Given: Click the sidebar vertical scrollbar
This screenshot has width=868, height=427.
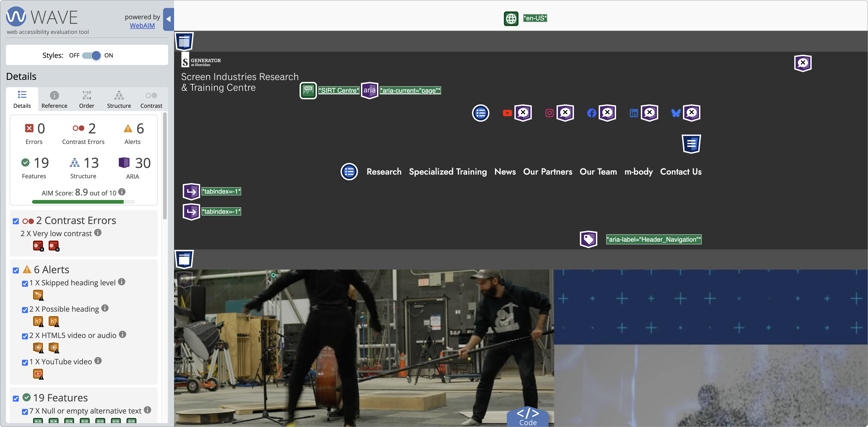Looking at the screenshot, I should [x=165, y=166].
